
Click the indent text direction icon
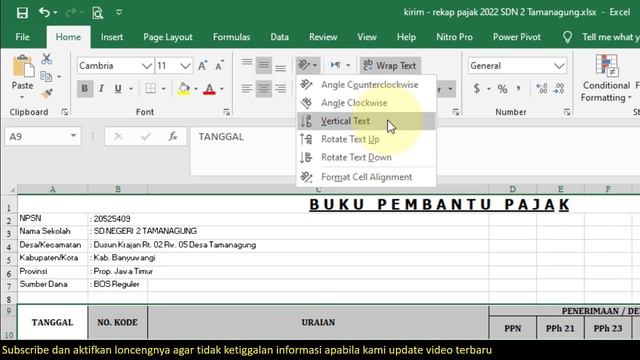[336, 65]
